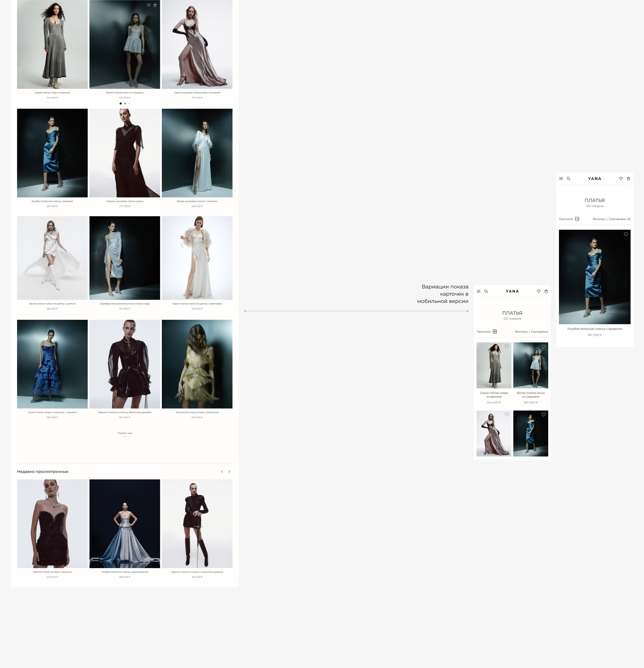Open hamburger menu in single-column mobile header
The image size is (644, 668).
point(561,179)
